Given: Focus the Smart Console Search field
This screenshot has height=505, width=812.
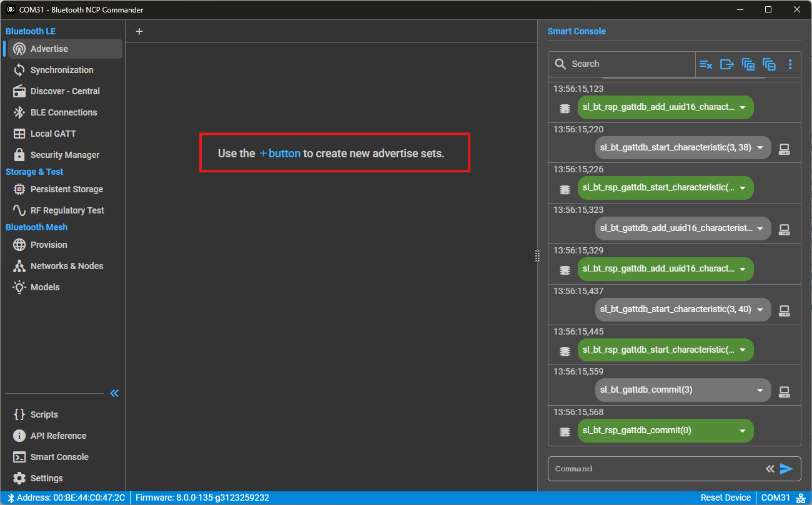Looking at the screenshot, I should [622, 64].
